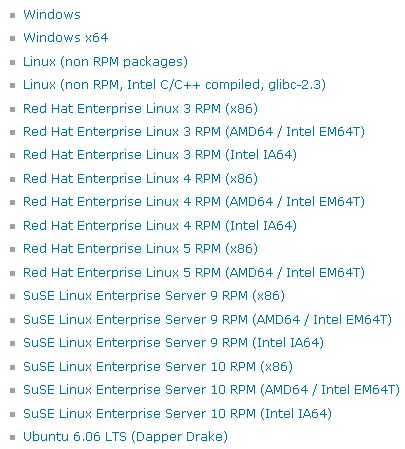Select Red Hat Enterprise Linux 3 Intel IA64
Viewport: 405px width, 449px height.
coord(160,155)
